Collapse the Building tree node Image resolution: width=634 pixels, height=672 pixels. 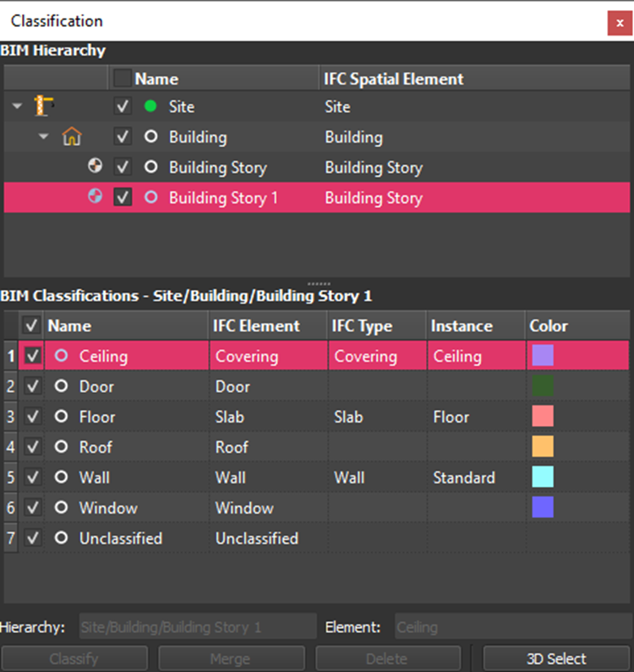point(44,137)
